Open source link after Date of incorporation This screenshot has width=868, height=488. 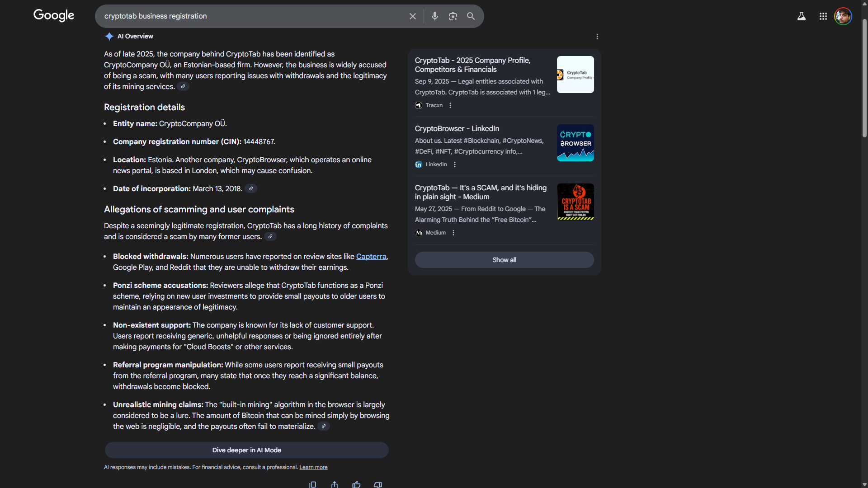(251, 188)
